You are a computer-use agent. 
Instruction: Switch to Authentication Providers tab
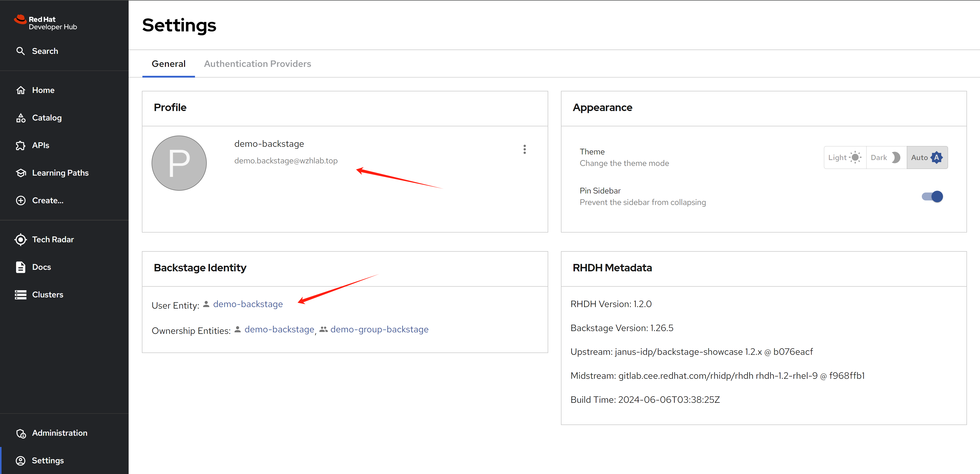click(x=257, y=64)
